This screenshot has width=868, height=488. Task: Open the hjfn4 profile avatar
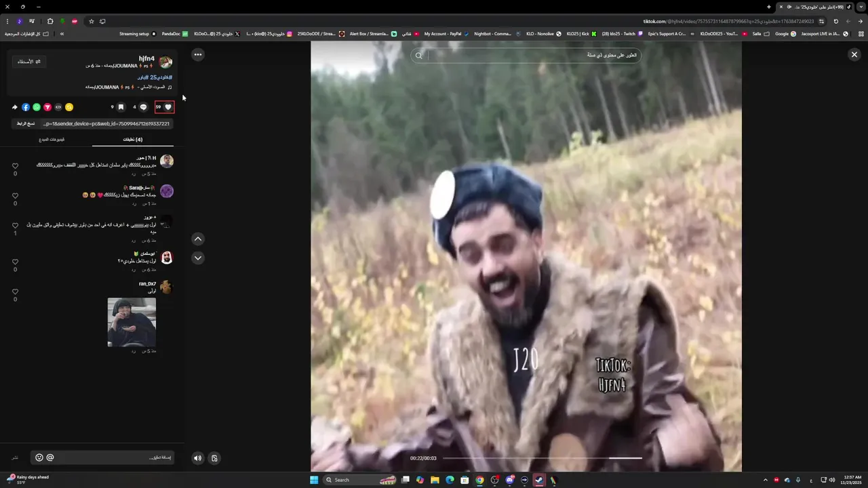click(165, 62)
